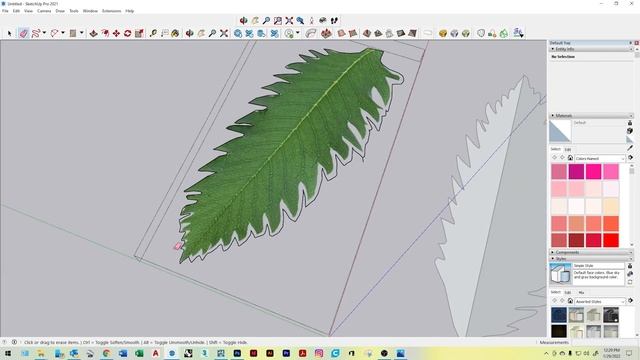
Task: Pick the Arc drawing tool
Action: pyautogui.click(x=54, y=33)
